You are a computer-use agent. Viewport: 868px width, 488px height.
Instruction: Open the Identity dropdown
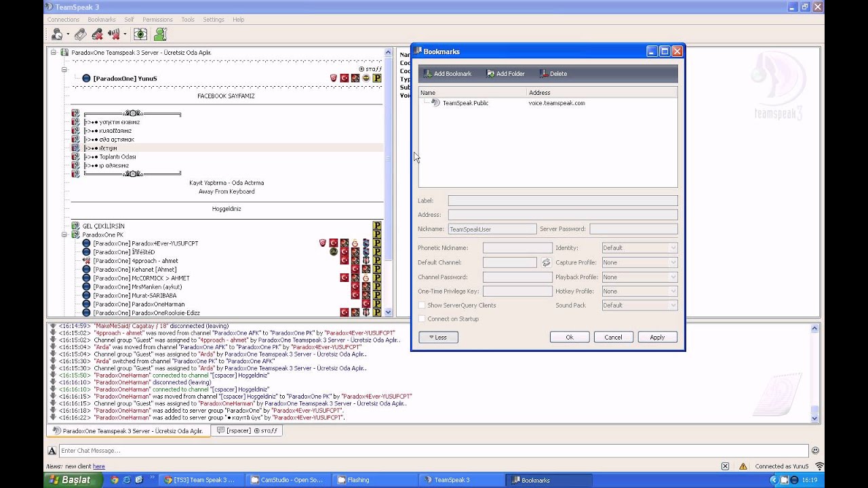click(x=639, y=248)
